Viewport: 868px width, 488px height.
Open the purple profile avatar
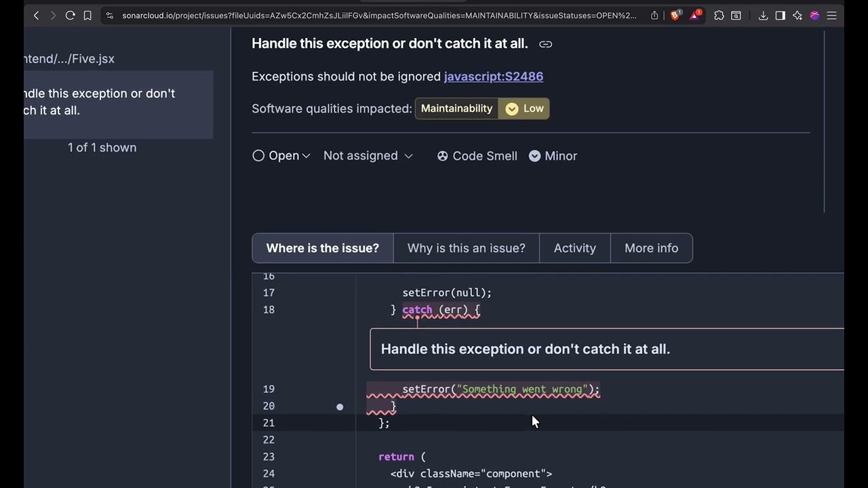pos(814,15)
